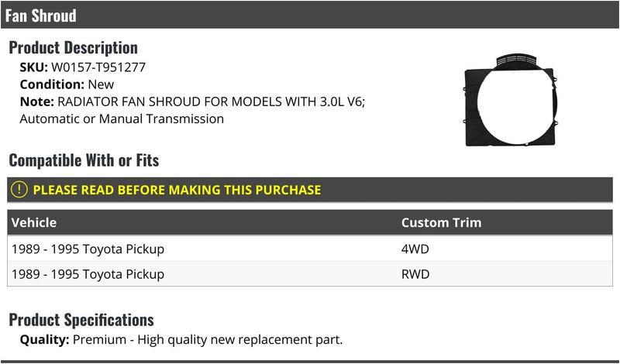620x364 pixels.
Task: Select the Compatible With or Fits heading
Action: click(x=84, y=160)
